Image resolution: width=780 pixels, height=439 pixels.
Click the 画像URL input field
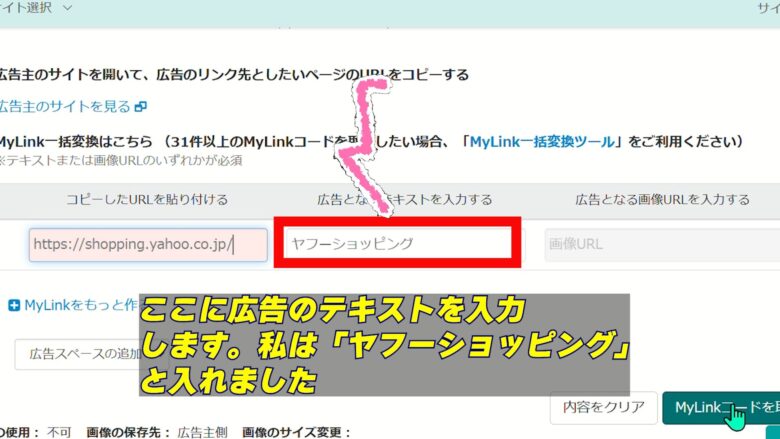(660, 244)
